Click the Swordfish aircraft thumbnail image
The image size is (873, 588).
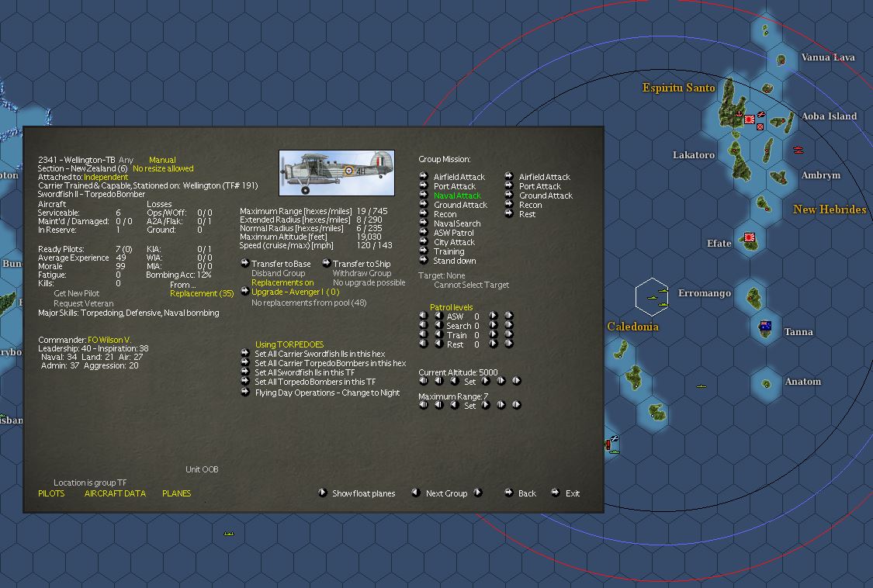[x=337, y=173]
